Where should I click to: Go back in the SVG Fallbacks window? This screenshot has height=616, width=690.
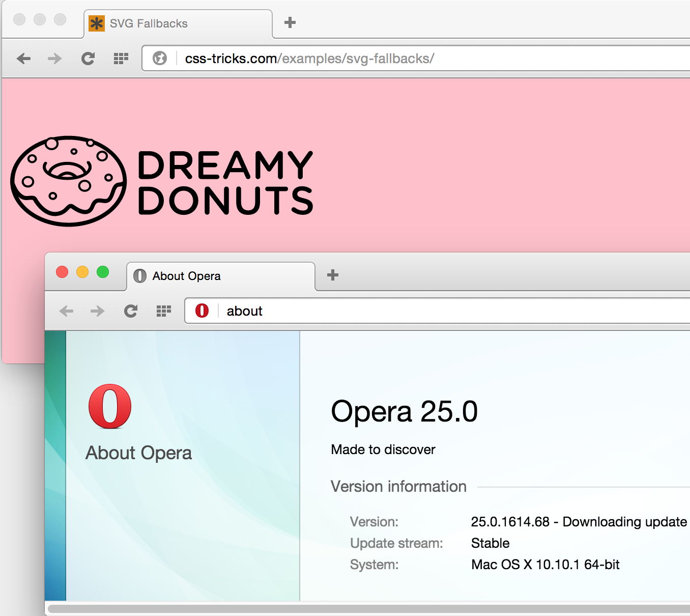pyautogui.click(x=24, y=59)
